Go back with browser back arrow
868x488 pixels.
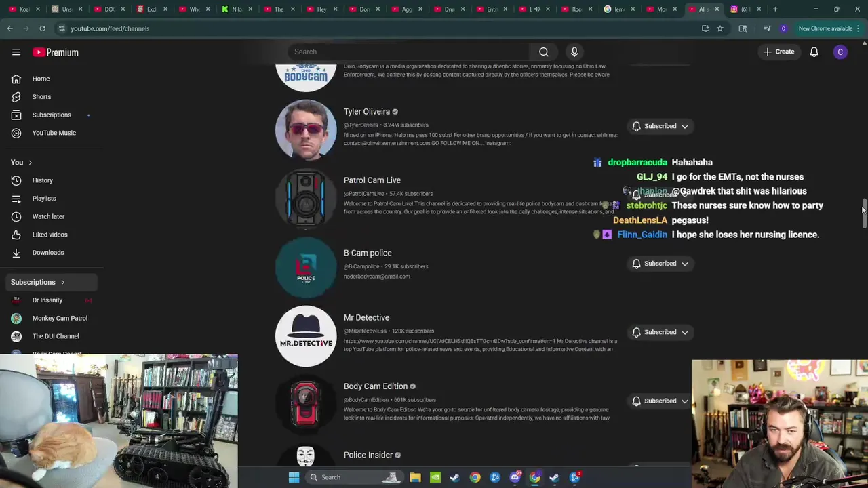(x=10, y=28)
